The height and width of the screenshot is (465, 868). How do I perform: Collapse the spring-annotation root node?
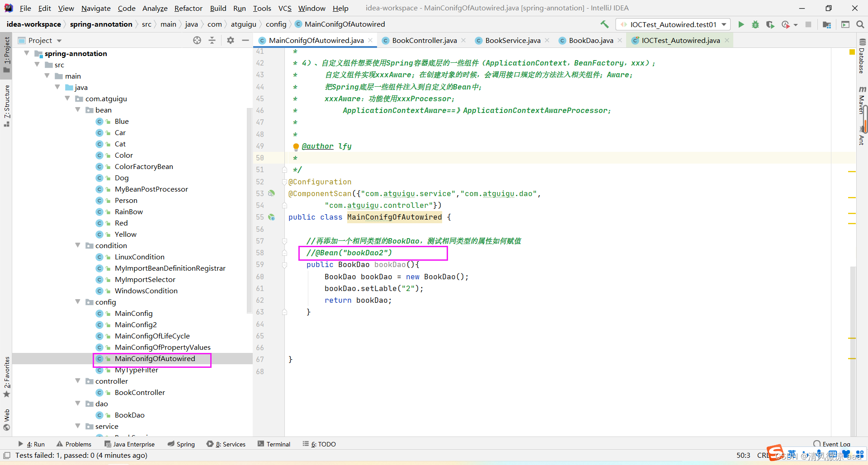[x=27, y=53]
